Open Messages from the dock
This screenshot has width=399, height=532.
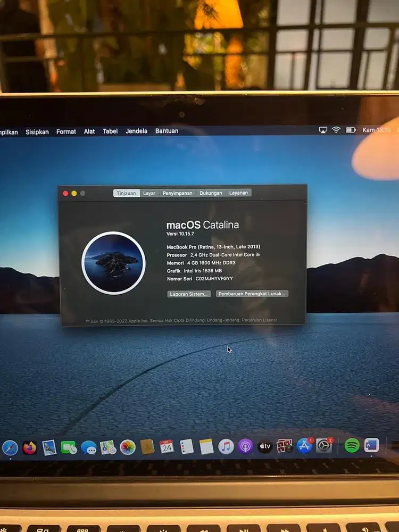(88, 448)
